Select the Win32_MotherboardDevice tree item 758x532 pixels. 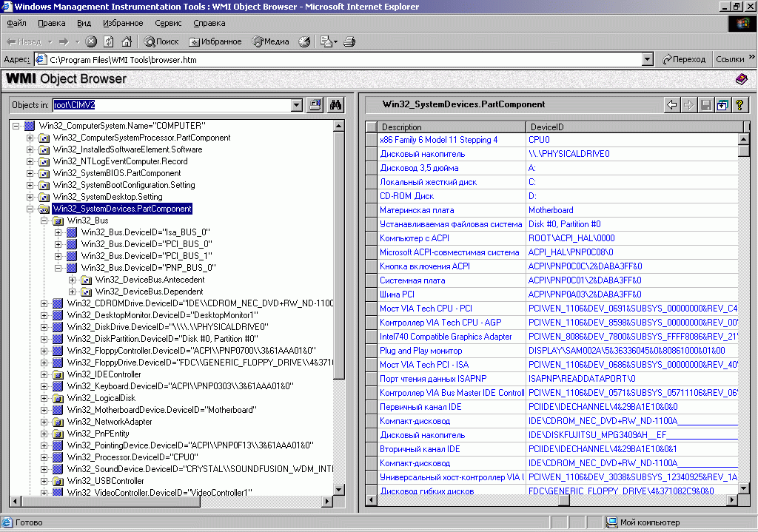162,410
